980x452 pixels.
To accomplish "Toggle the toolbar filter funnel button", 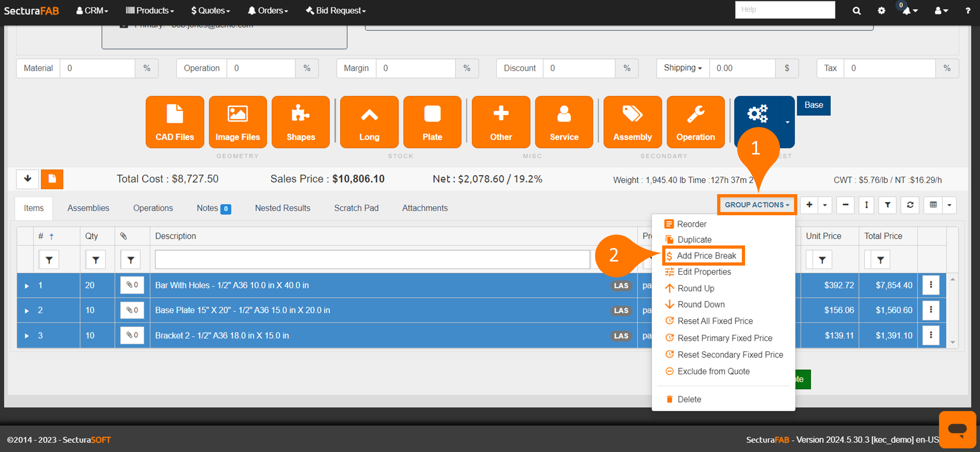I will coord(887,205).
